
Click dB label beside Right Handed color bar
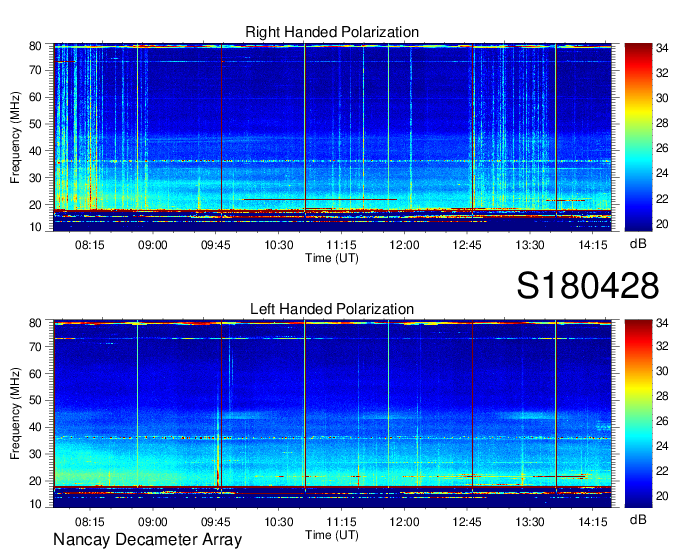(638, 244)
